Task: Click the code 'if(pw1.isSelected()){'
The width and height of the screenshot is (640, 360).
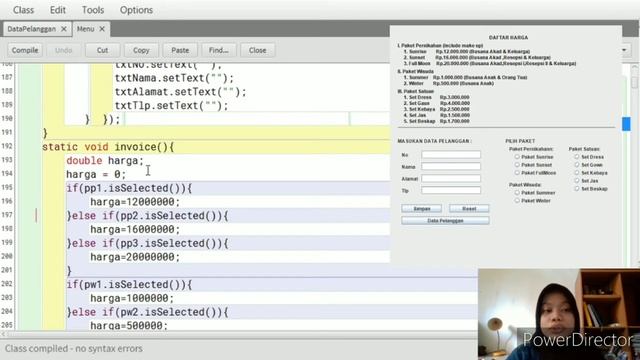Action: (129, 284)
